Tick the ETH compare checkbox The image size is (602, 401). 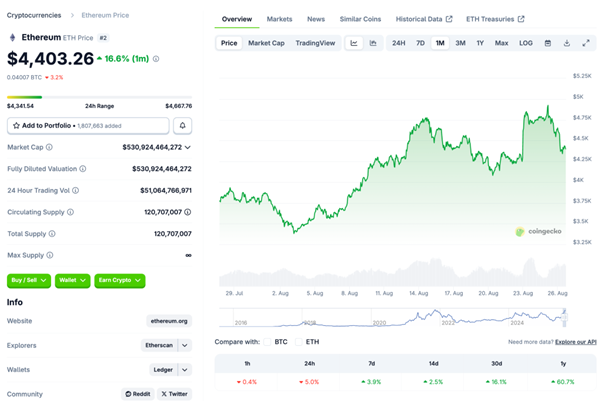[x=298, y=342]
